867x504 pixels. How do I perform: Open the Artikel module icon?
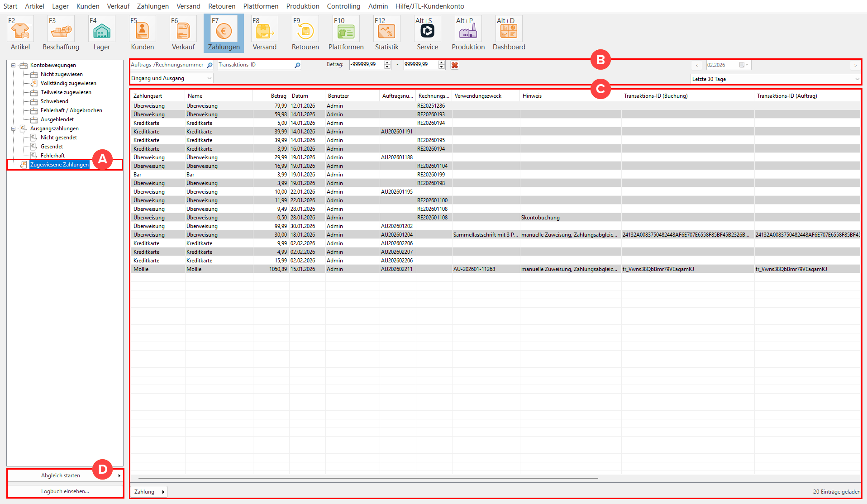point(20,31)
